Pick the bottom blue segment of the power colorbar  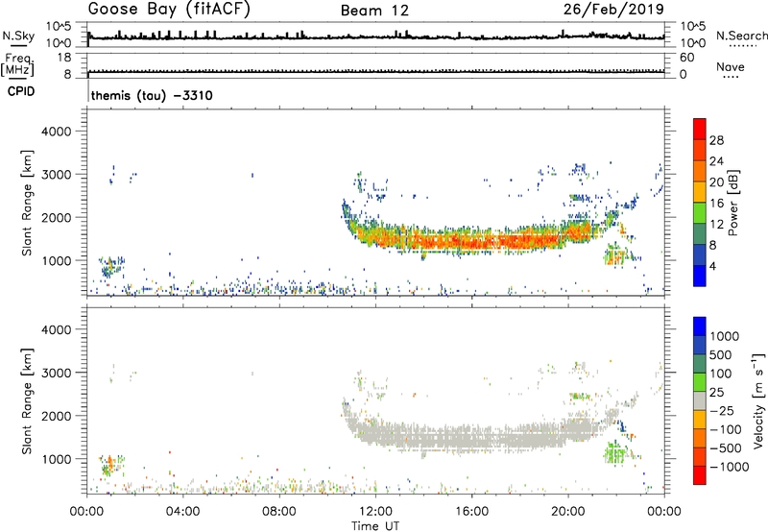click(x=700, y=276)
